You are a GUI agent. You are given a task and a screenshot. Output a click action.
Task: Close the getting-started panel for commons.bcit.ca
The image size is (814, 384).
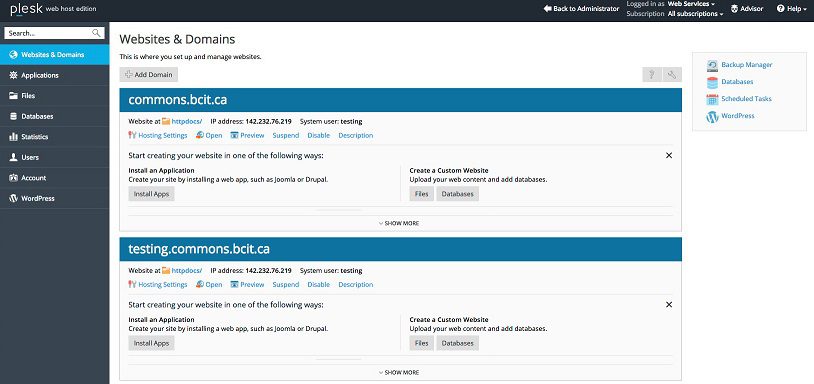pos(669,155)
